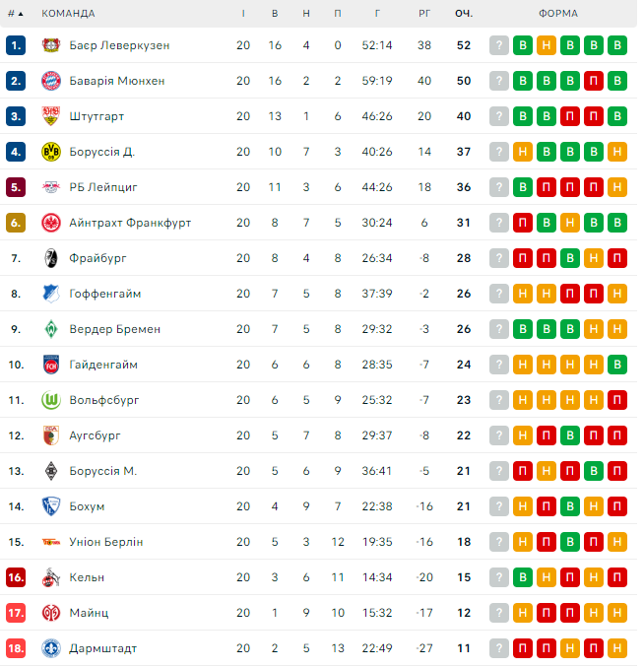Click Bayern's red П loss form badge

(x=594, y=81)
